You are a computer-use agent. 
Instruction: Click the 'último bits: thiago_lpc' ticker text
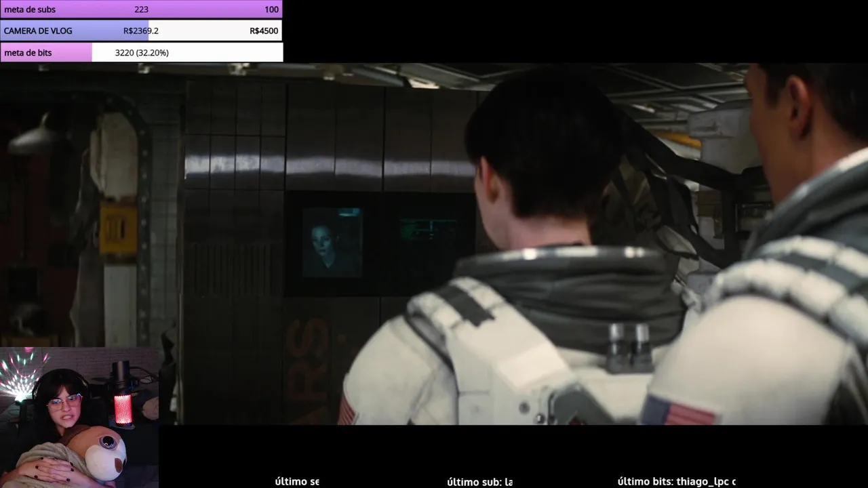pyautogui.click(x=676, y=481)
